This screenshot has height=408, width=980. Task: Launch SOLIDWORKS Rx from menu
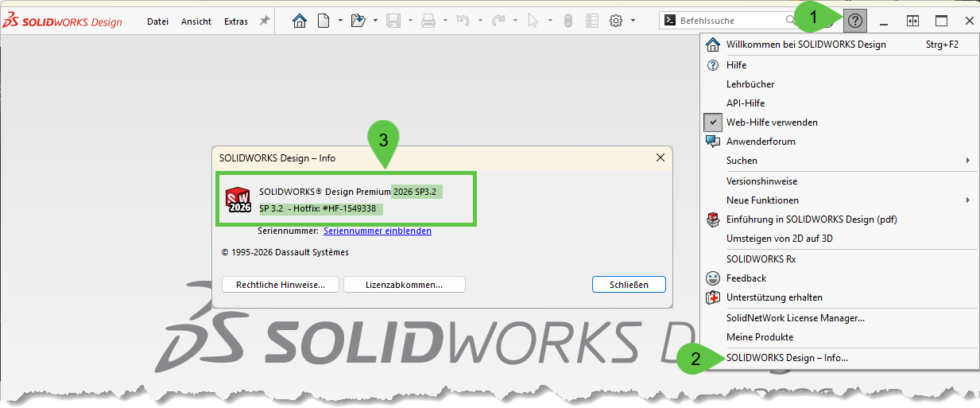(x=839, y=259)
